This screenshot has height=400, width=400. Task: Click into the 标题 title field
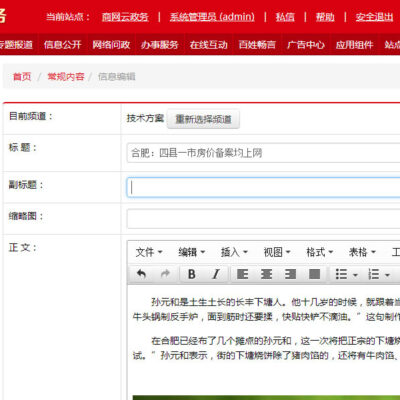(263, 153)
